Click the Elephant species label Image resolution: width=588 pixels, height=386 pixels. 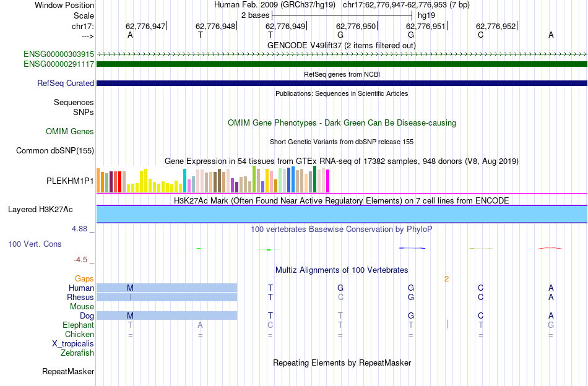click(78, 325)
